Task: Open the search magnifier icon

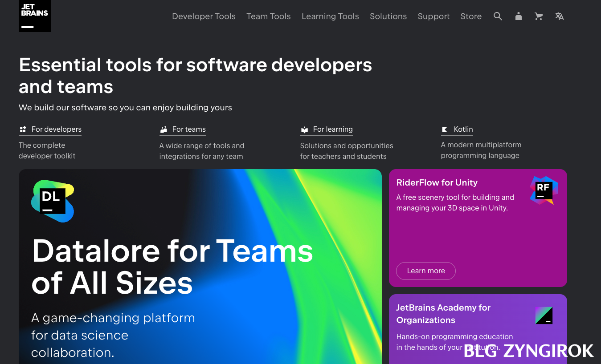Action: (498, 16)
